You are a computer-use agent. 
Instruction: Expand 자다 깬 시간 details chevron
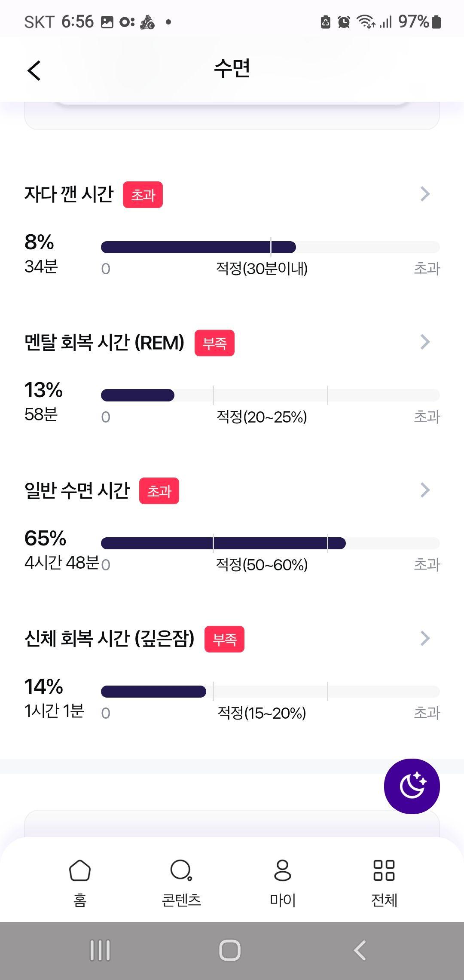click(x=425, y=194)
